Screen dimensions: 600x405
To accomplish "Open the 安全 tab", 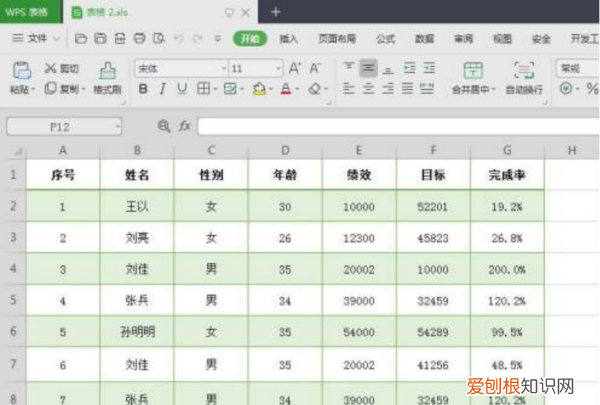I will point(541,39).
